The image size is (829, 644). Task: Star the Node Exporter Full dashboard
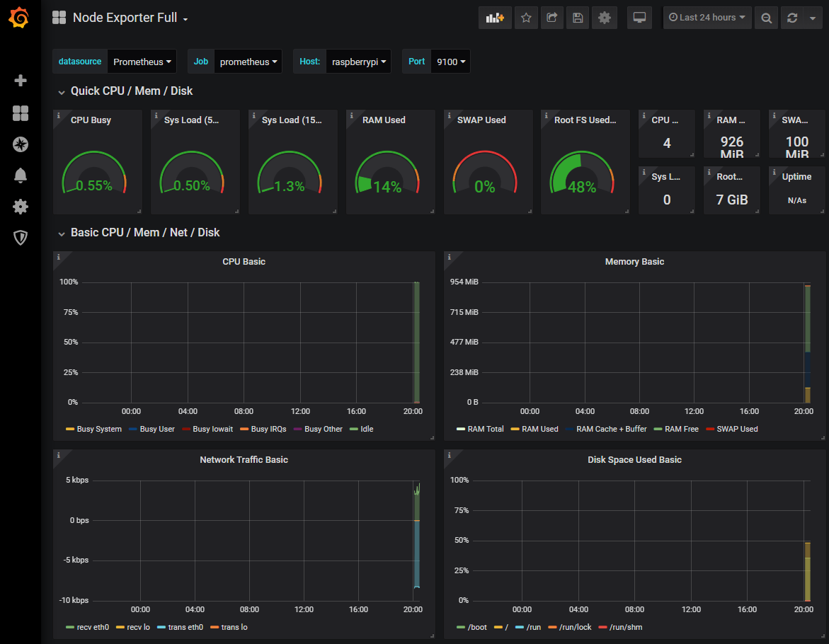pyautogui.click(x=526, y=18)
